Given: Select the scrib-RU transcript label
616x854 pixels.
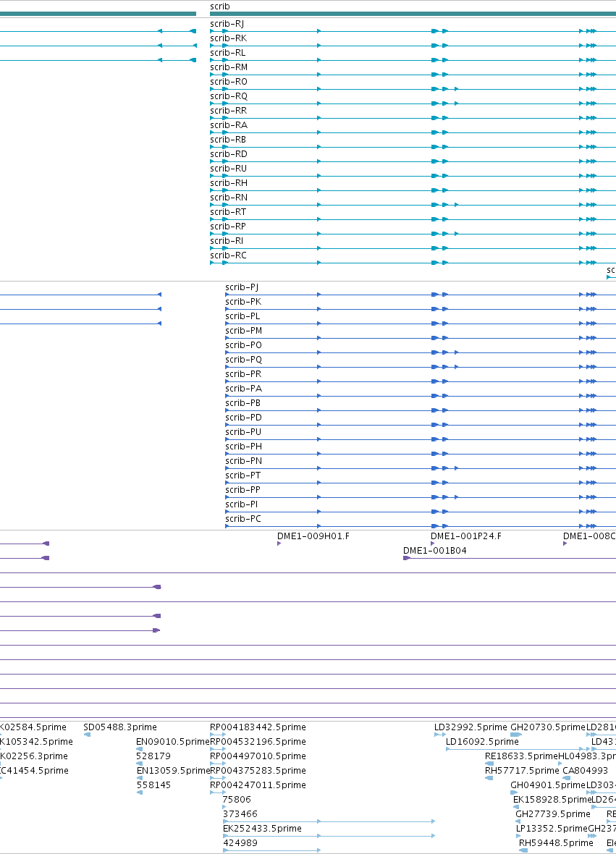Looking at the screenshot, I should click(228, 169).
